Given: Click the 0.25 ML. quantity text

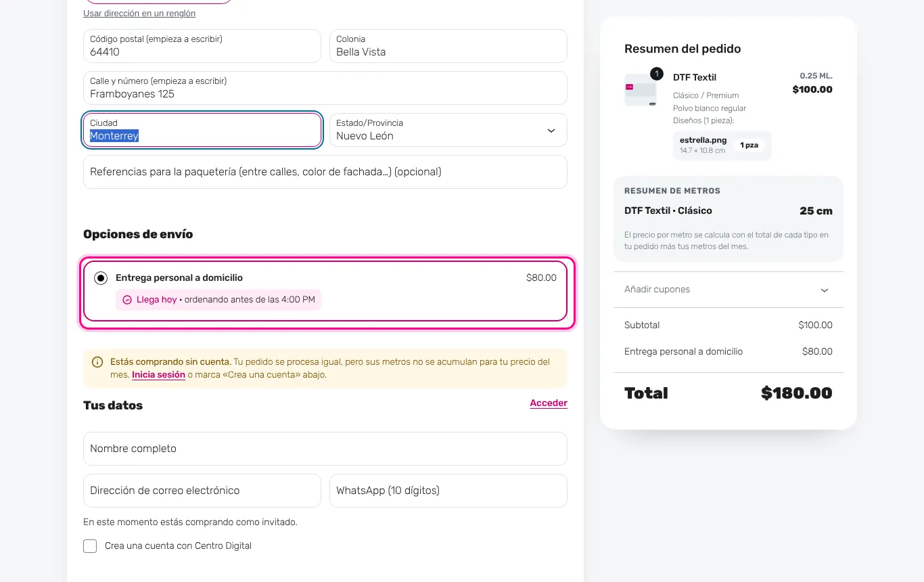Looking at the screenshot, I should click(816, 76).
